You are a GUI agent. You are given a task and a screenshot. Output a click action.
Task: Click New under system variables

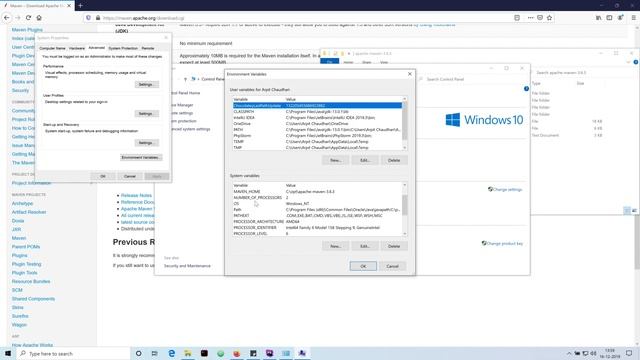tap(335, 246)
